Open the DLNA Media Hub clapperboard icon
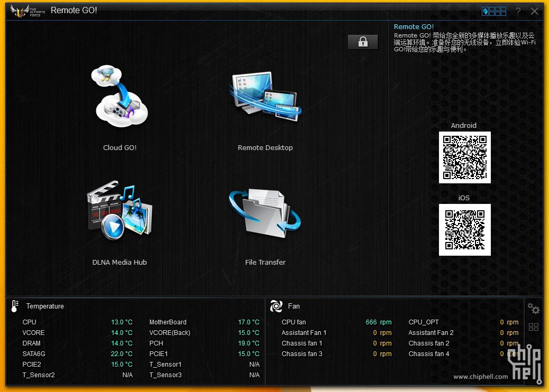 pyautogui.click(x=120, y=210)
